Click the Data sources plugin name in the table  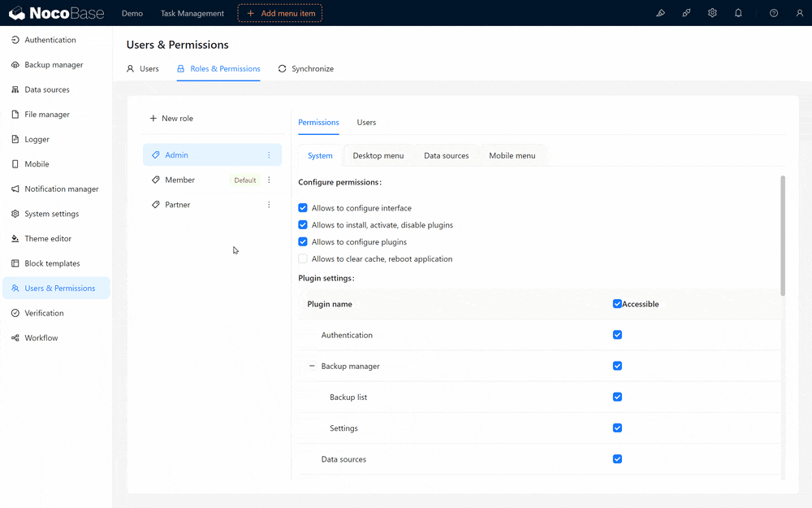point(343,460)
